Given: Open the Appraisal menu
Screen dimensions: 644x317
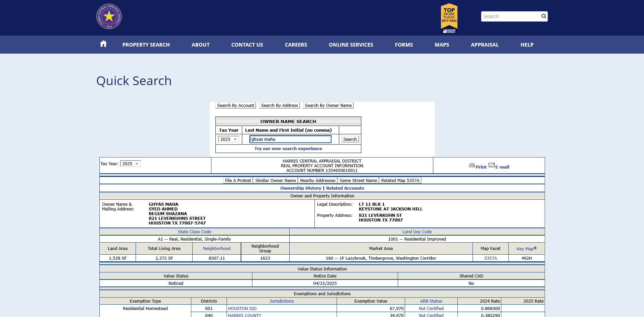Looking at the screenshot, I should pyautogui.click(x=485, y=45).
